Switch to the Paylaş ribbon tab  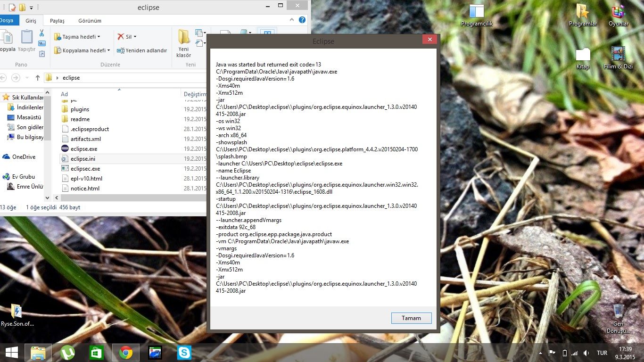tap(57, 21)
